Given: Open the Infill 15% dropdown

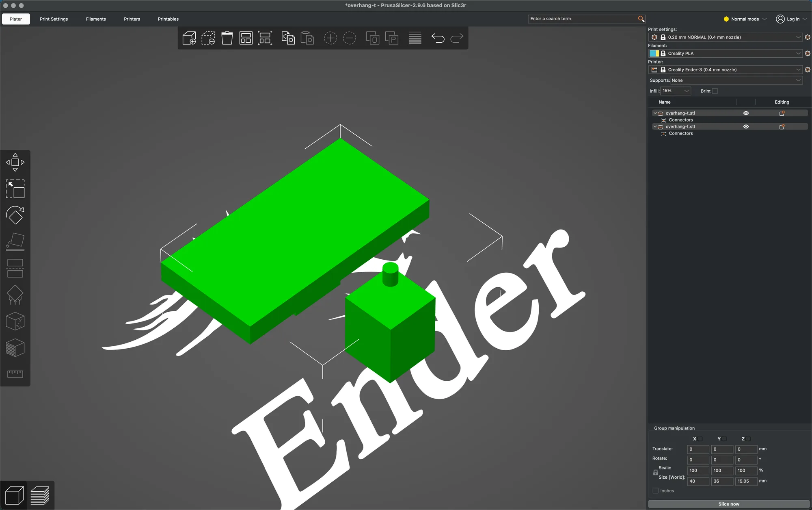Looking at the screenshot, I should tap(676, 91).
